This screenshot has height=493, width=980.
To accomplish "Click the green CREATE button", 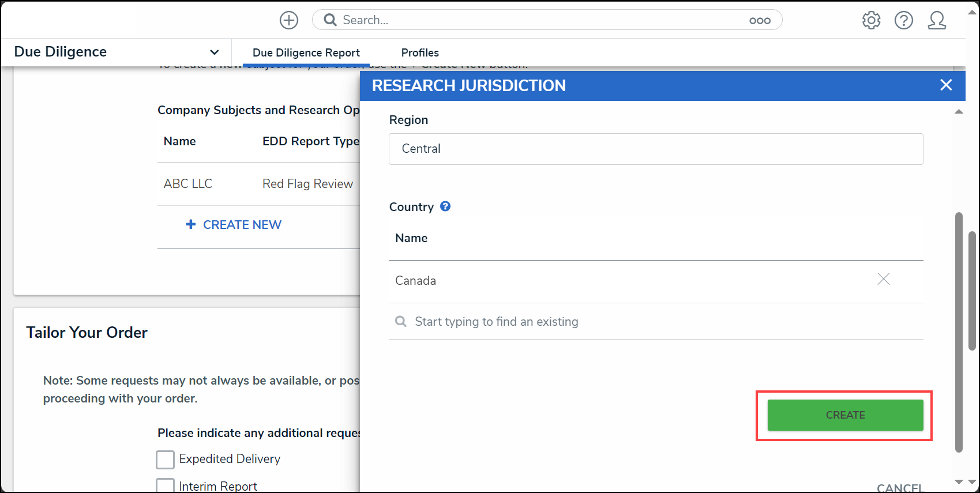I will pos(845,415).
